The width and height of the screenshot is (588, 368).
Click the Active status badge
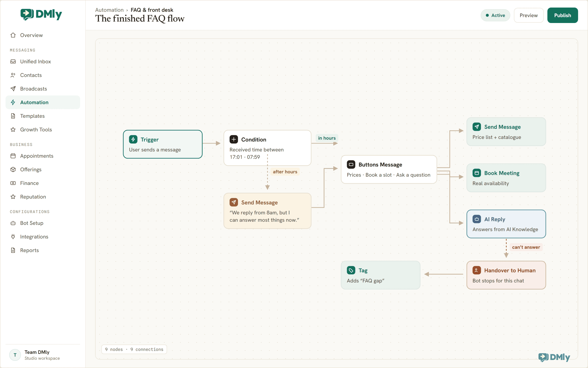(495, 15)
